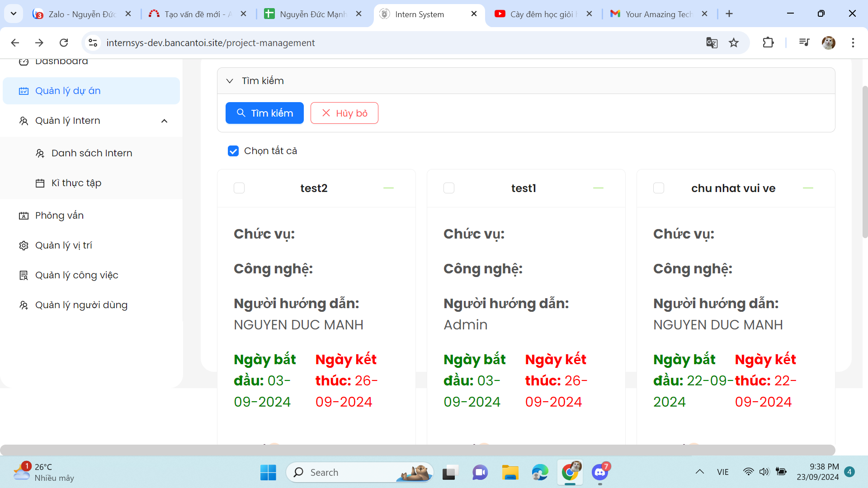Click the blue 'Tìm kiếm' search button

click(x=264, y=113)
